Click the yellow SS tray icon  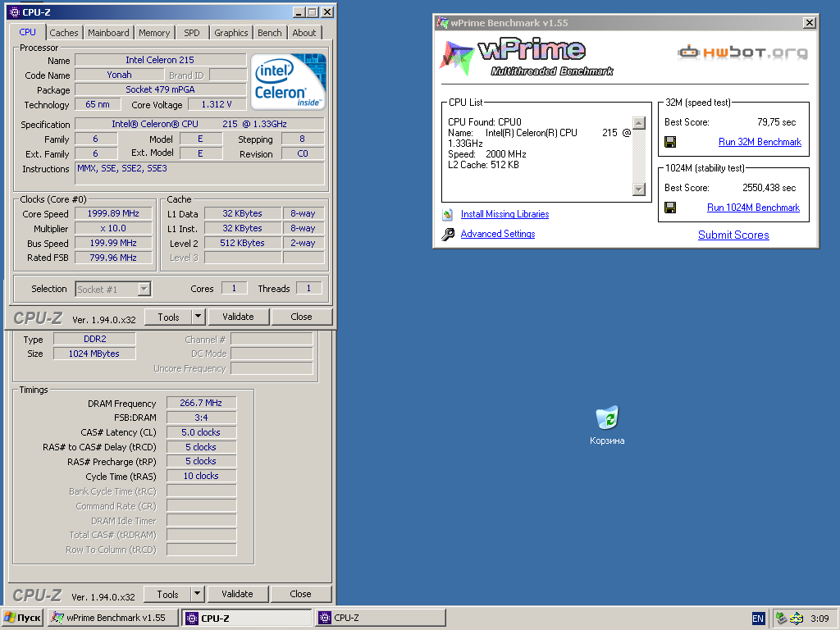coord(796,619)
